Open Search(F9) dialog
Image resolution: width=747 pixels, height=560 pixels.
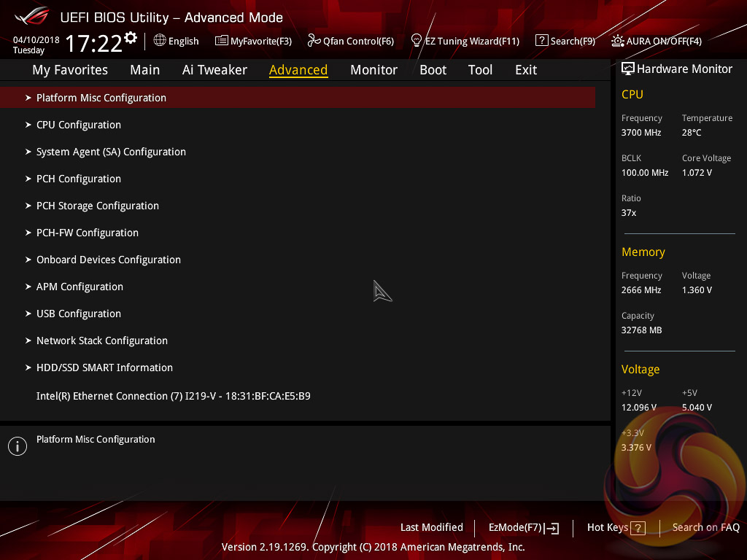[x=565, y=41]
